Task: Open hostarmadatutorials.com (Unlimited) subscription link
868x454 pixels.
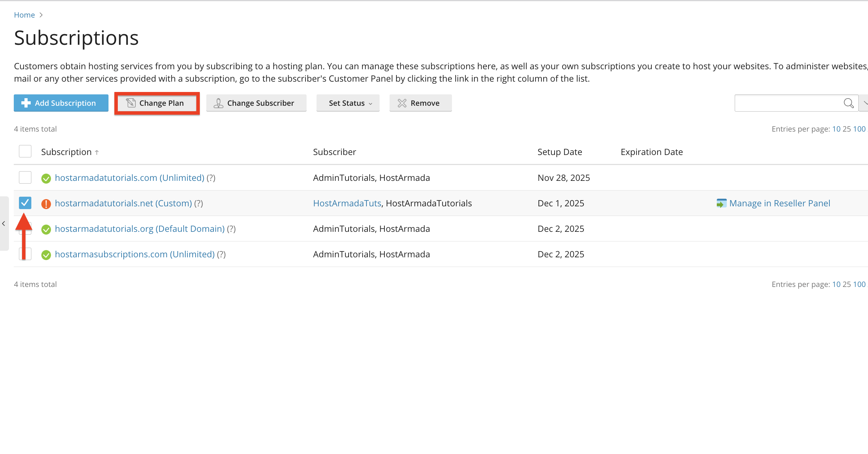Action: click(130, 178)
